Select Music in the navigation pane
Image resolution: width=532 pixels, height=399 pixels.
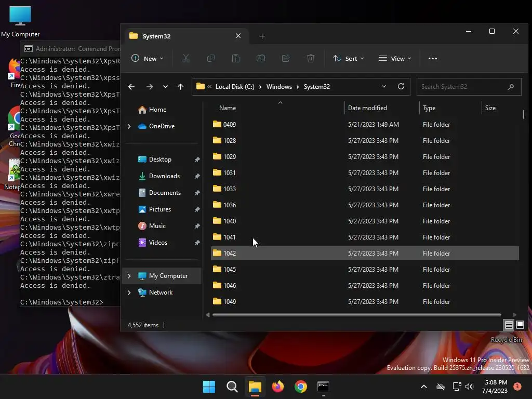click(x=162, y=226)
